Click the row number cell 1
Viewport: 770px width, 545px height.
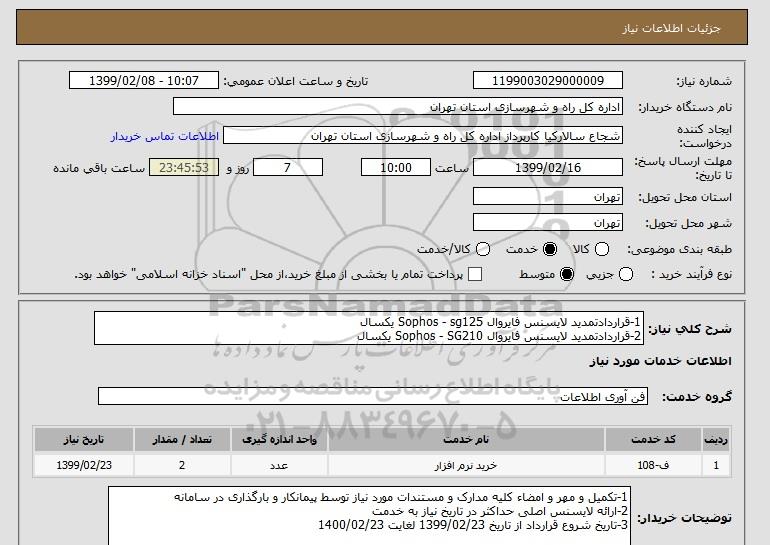click(x=716, y=465)
